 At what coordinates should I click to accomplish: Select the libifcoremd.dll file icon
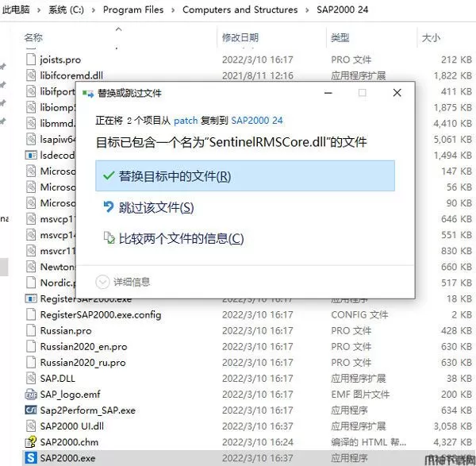31,75
